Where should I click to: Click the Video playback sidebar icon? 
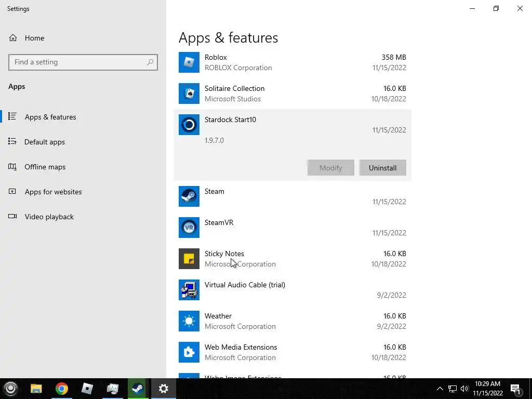pyautogui.click(x=12, y=217)
